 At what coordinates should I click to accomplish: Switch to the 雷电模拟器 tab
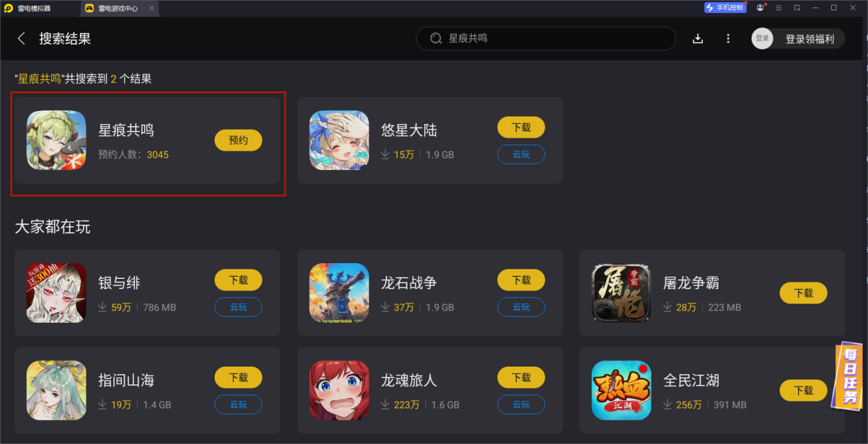pyautogui.click(x=33, y=8)
